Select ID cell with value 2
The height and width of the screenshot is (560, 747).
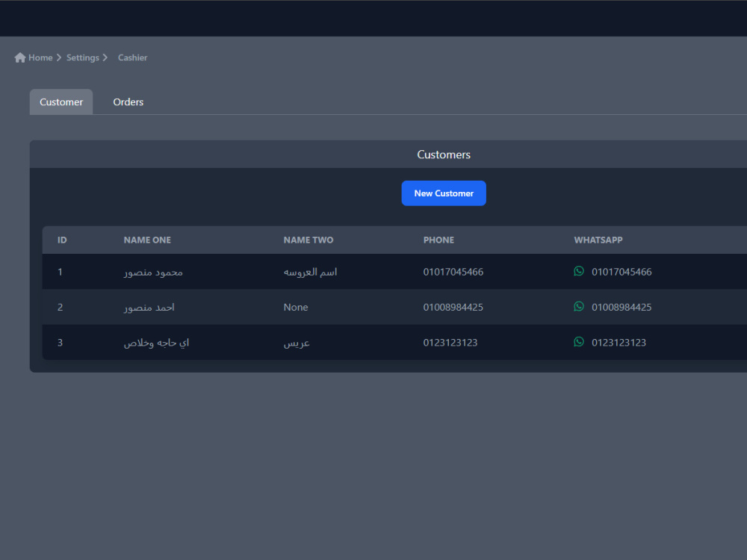point(60,307)
